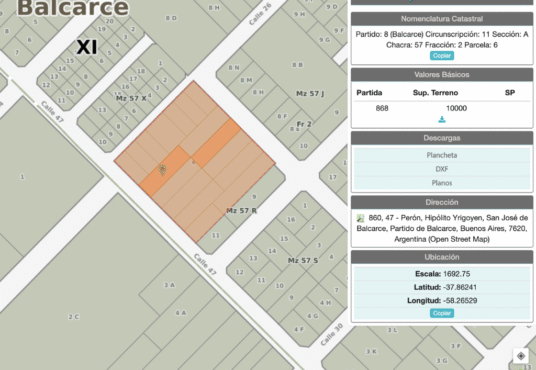536x370 pixels.
Task: Select the map pin marker on parcel
Action: [x=162, y=170]
